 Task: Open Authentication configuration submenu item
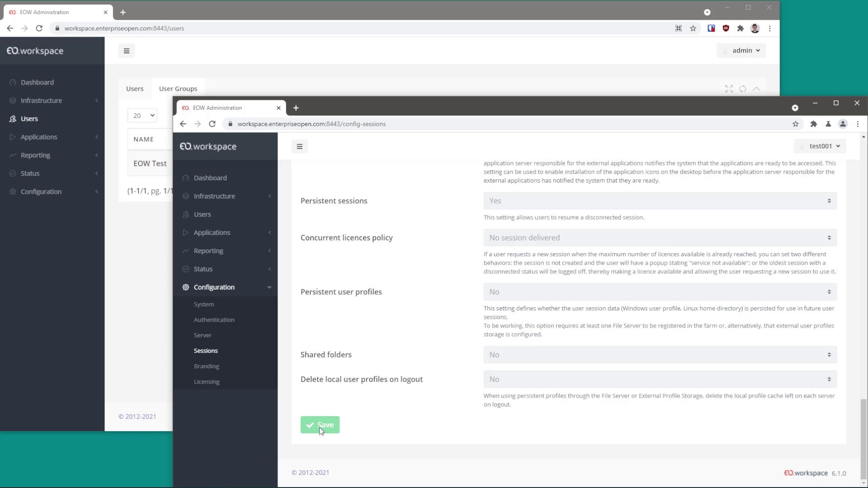coord(214,320)
